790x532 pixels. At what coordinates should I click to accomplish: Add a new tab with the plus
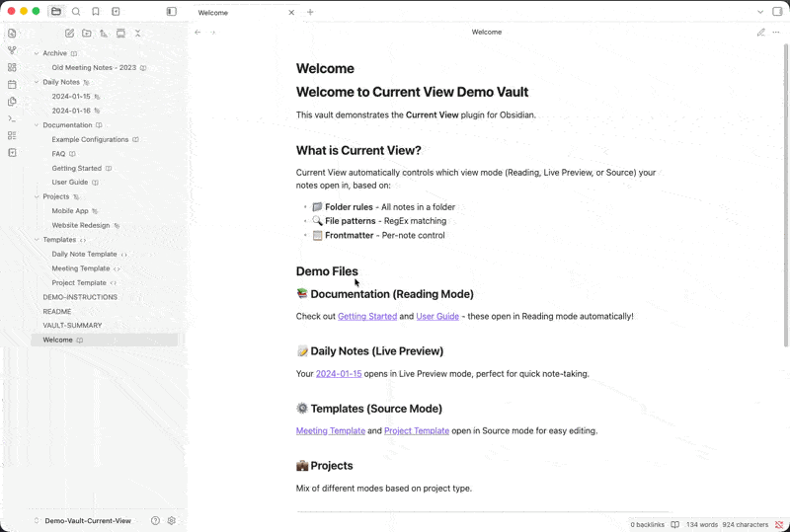310,12
